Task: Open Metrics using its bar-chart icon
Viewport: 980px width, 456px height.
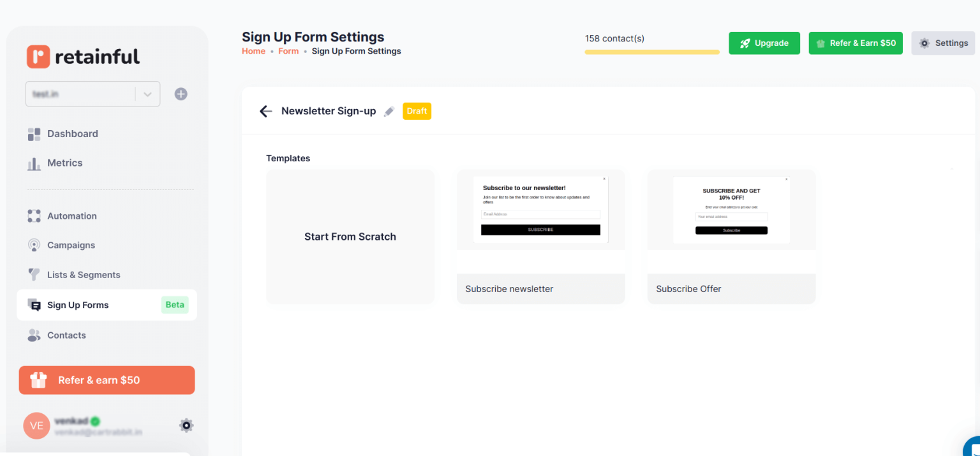Action: click(x=34, y=163)
